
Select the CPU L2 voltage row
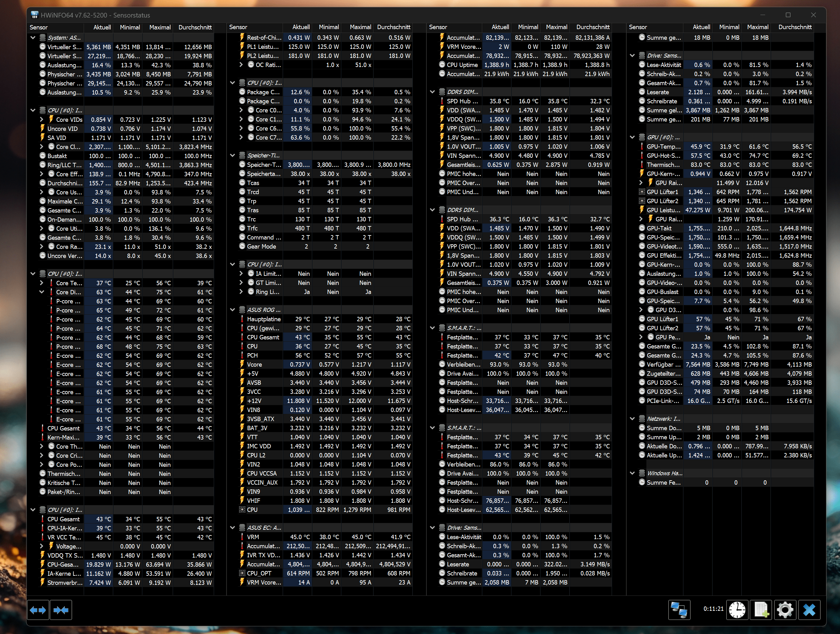320,455
